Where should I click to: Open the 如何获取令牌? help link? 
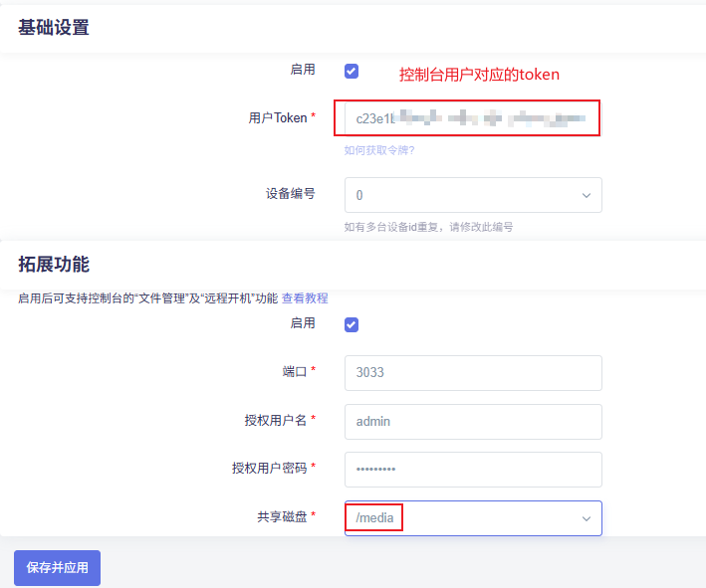pos(378,150)
